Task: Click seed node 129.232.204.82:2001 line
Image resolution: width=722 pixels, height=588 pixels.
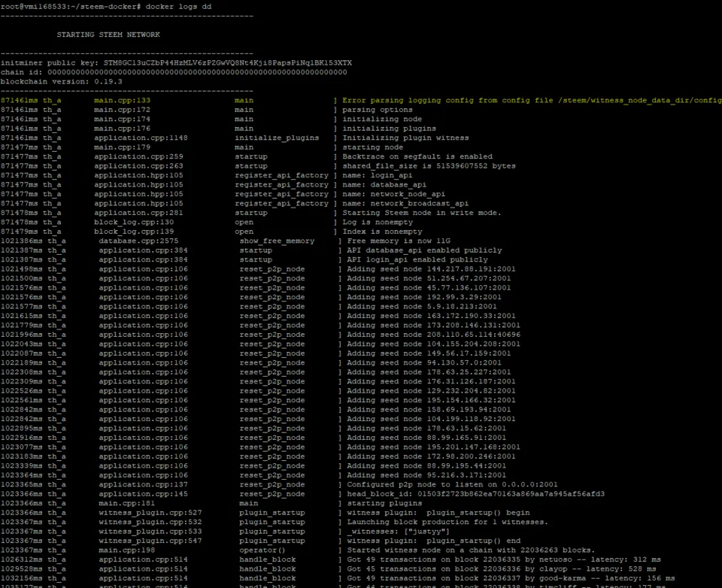Action: (x=431, y=391)
